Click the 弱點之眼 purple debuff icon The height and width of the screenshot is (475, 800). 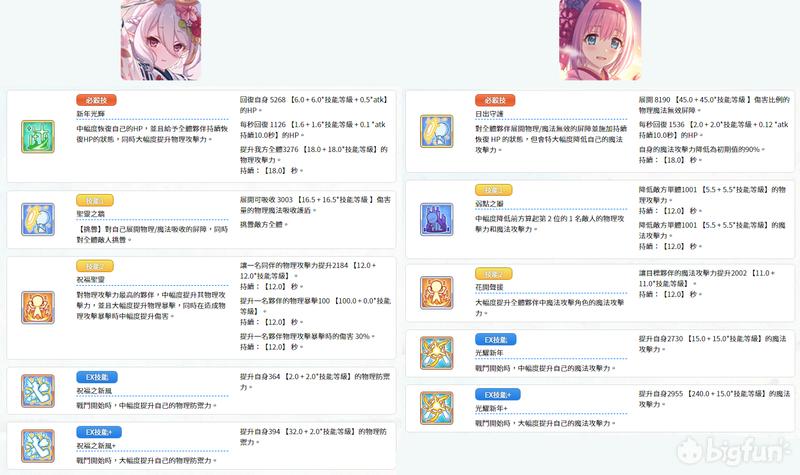(x=436, y=219)
